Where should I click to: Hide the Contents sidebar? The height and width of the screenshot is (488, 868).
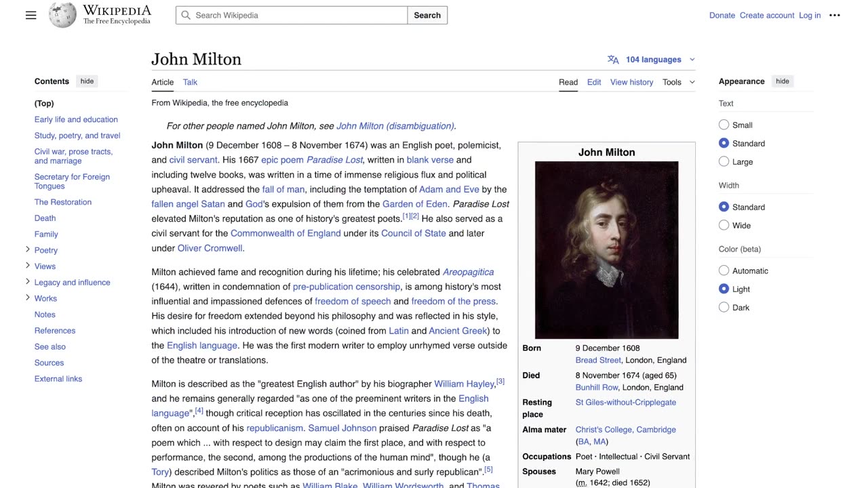[x=87, y=81]
